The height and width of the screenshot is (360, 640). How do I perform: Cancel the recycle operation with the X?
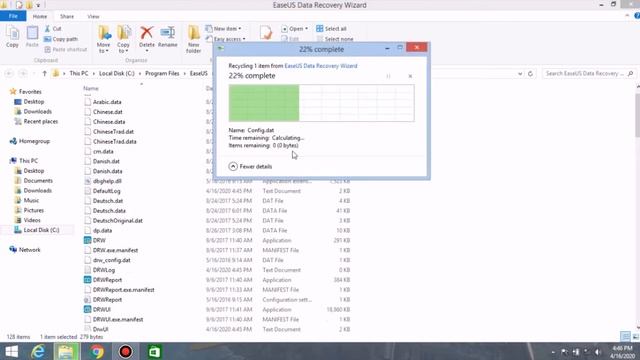(x=410, y=76)
